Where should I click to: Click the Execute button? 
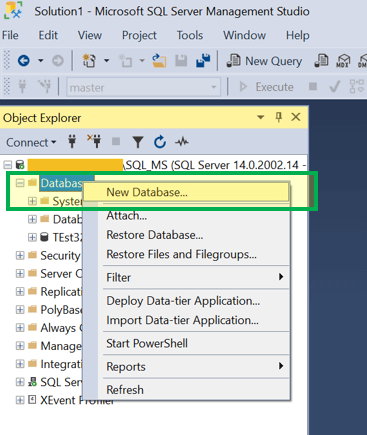(266, 87)
